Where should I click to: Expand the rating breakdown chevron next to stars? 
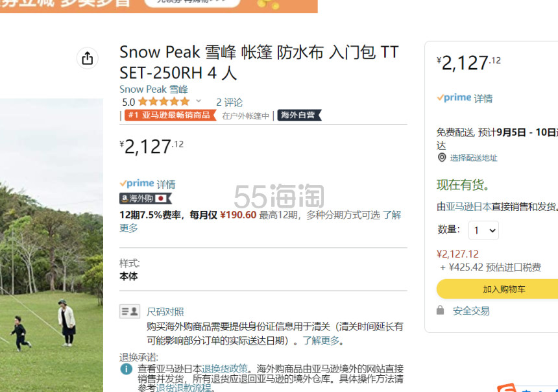(199, 101)
